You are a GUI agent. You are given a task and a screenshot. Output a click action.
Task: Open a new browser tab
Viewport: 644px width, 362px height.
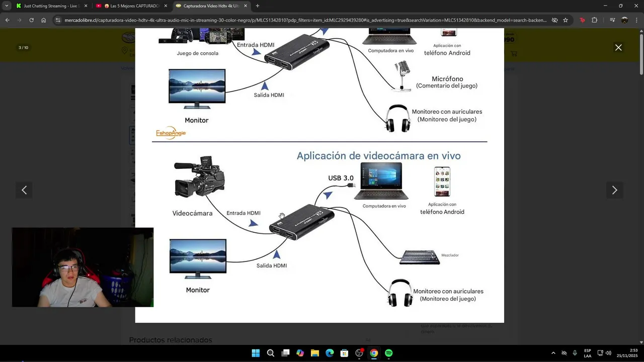click(258, 6)
